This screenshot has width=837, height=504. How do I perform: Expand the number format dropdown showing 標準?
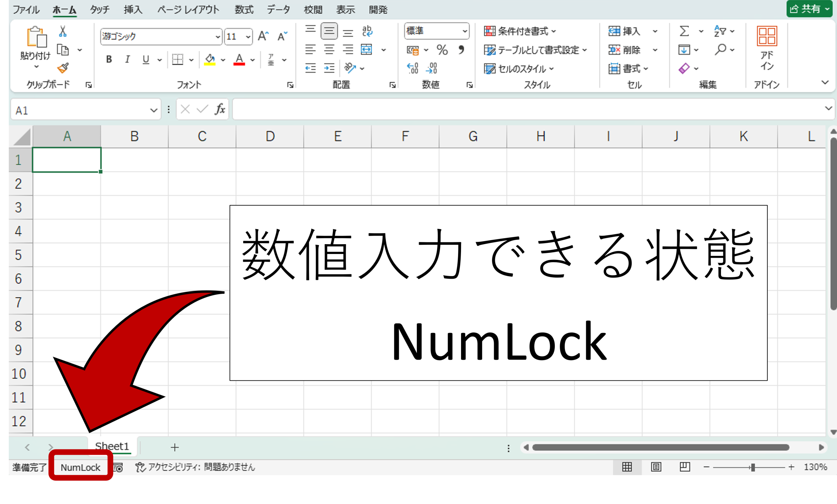(x=465, y=31)
